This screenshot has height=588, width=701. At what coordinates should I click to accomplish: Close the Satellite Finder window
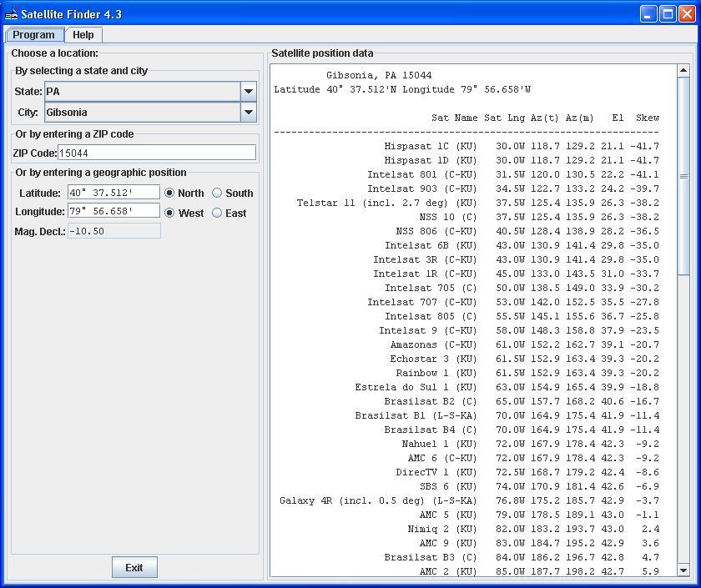click(687, 14)
